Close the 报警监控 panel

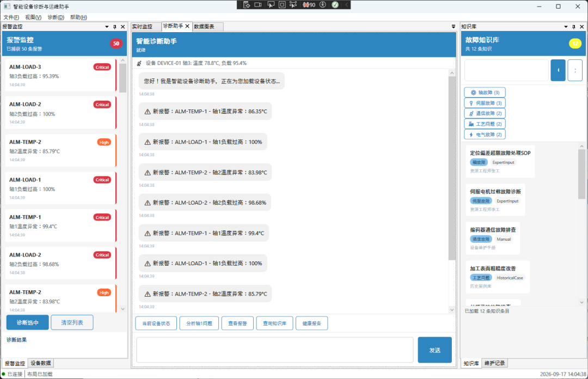[x=122, y=27]
